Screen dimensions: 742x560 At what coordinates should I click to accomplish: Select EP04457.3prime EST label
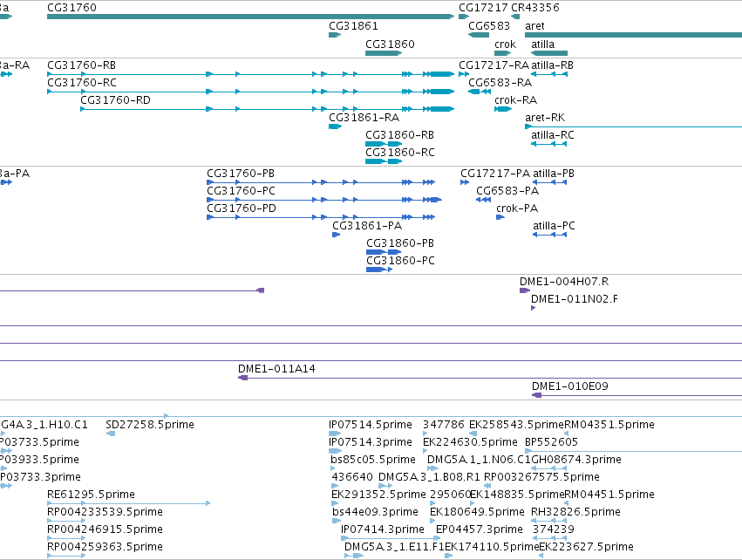point(480,529)
